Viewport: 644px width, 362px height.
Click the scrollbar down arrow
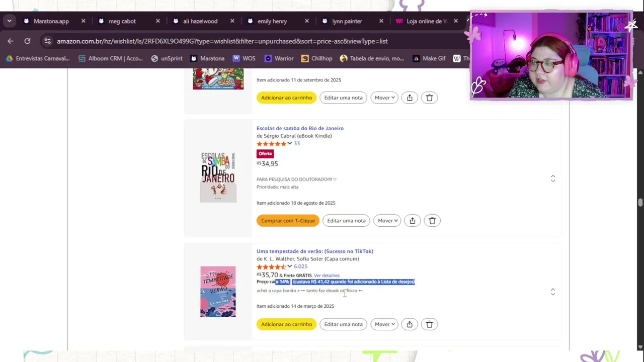pyautogui.click(x=640, y=347)
